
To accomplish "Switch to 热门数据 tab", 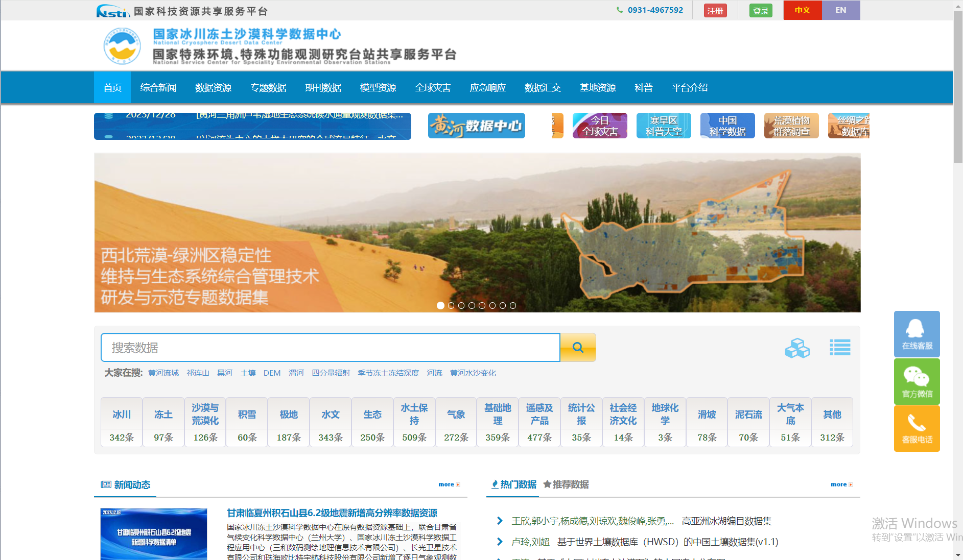I will pyautogui.click(x=514, y=484).
